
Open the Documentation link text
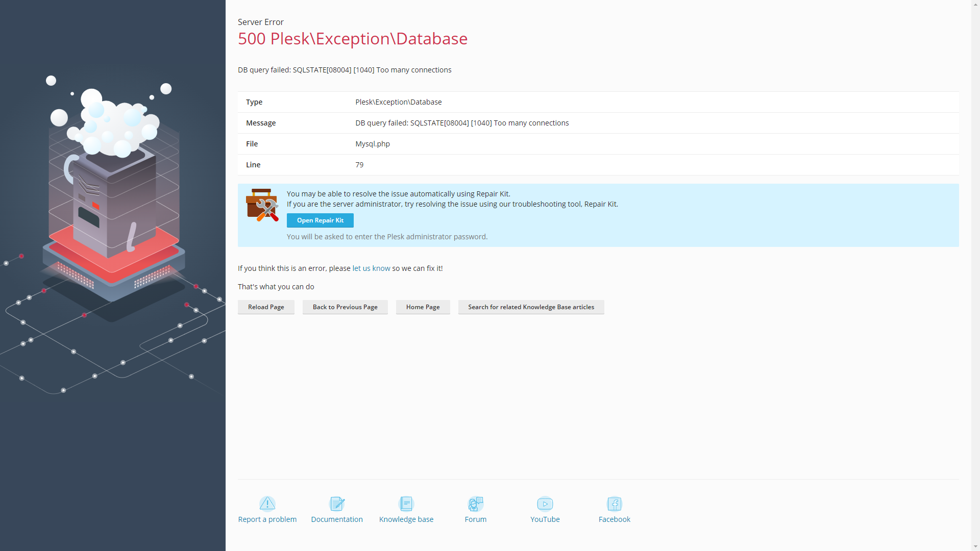point(337,519)
